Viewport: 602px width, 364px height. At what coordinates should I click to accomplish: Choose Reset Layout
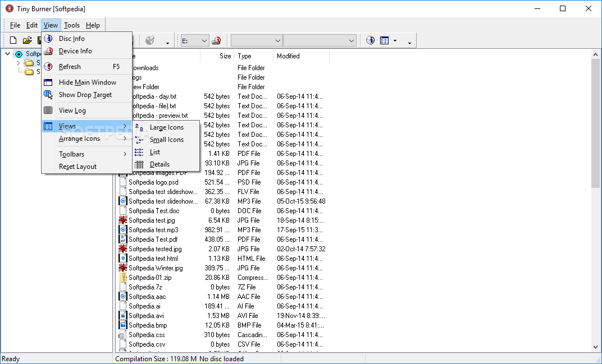point(87,167)
